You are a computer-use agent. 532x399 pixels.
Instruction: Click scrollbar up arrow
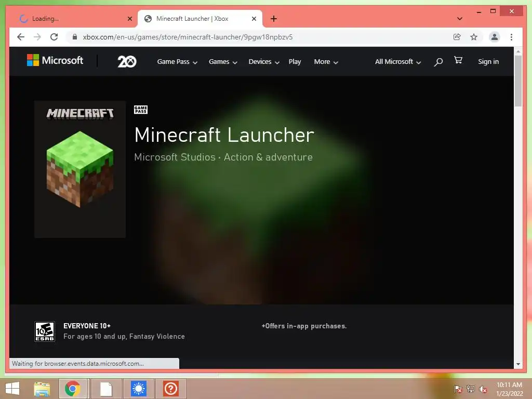click(518, 51)
